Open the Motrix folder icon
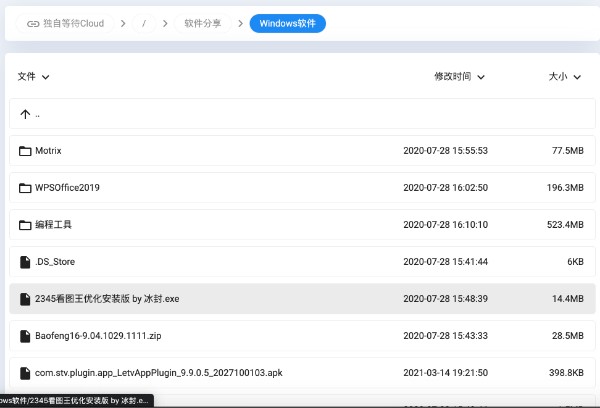 (x=26, y=151)
